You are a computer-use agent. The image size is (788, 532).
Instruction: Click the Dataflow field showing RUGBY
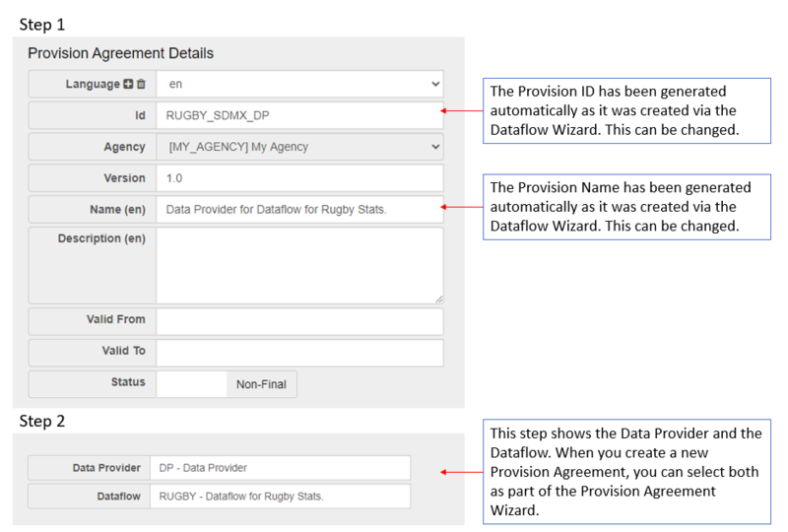click(x=280, y=496)
